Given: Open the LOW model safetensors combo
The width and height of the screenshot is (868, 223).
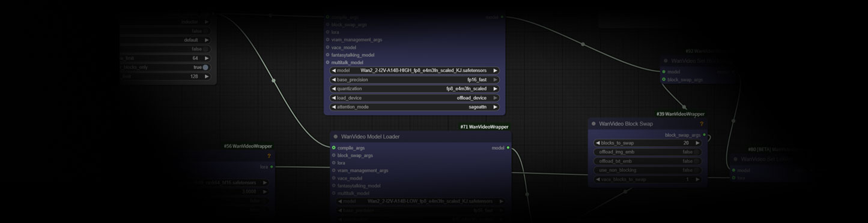Looking at the screenshot, I should tap(420, 201).
